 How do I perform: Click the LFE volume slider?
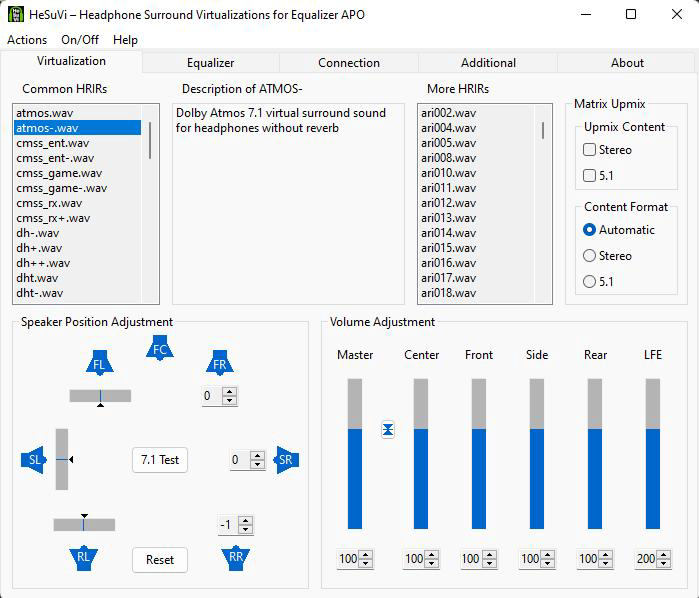tap(653, 454)
